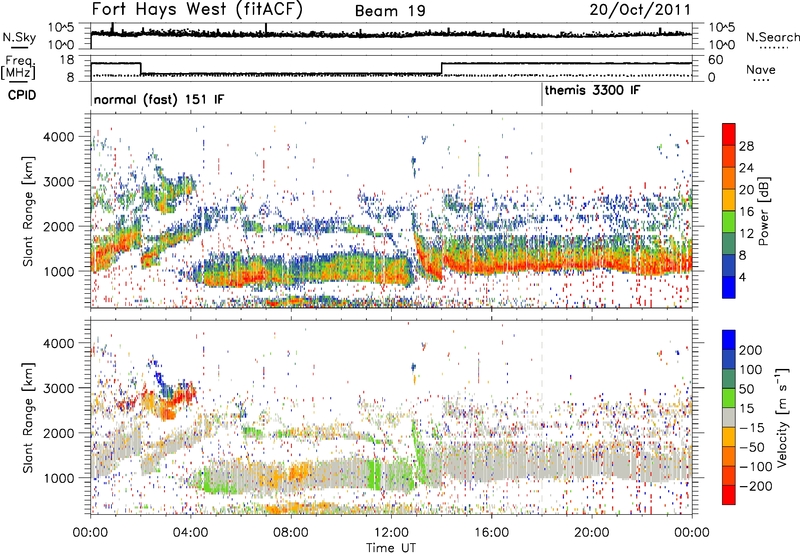Click the '60' Nave axis value
The width and height of the screenshot is (800, 554).
[716, 60]
